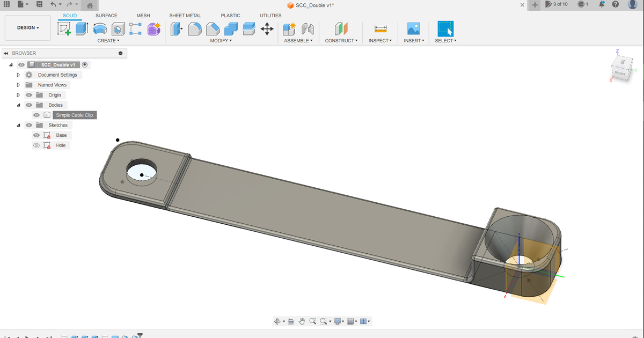Switch to the SURFACE tab
The height and width of the screenshot is (338, 644).
[x=106, y=16]
